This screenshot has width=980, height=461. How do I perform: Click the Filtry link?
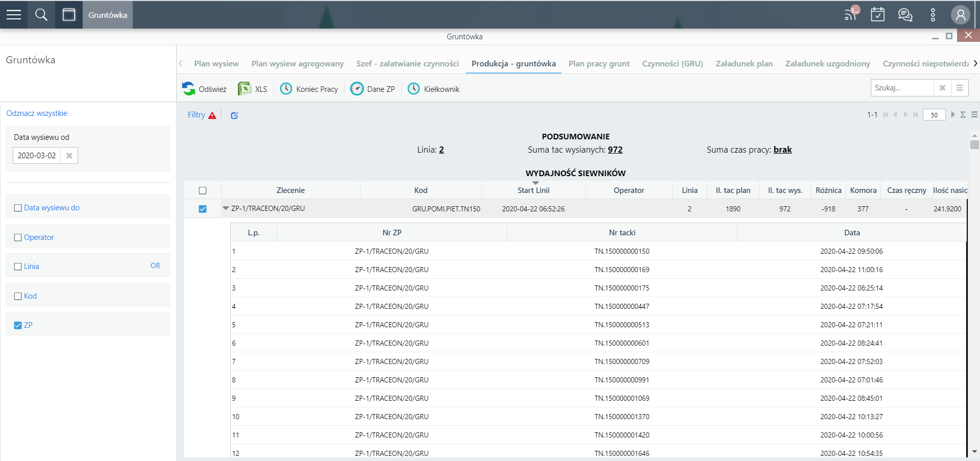(x=197, y=115)
